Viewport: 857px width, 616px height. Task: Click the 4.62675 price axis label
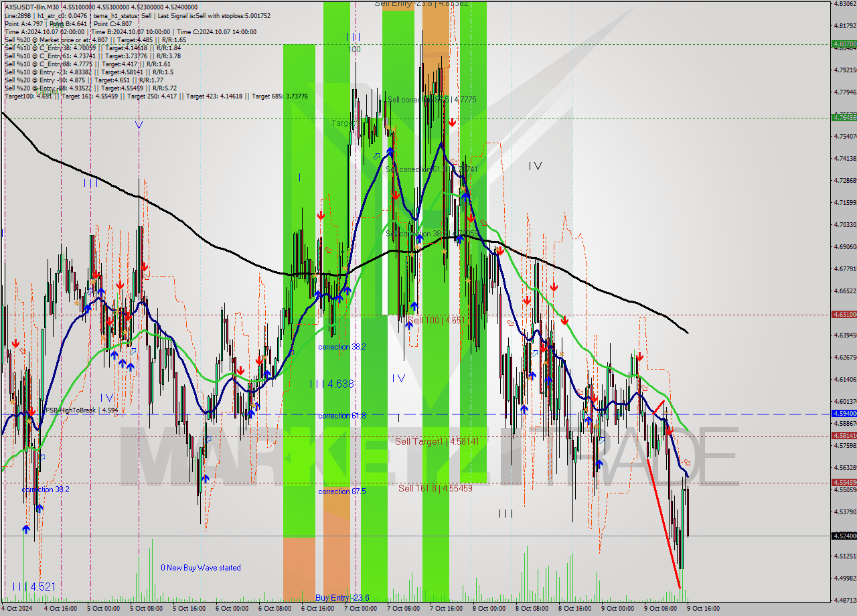click(x=844, y=357)
